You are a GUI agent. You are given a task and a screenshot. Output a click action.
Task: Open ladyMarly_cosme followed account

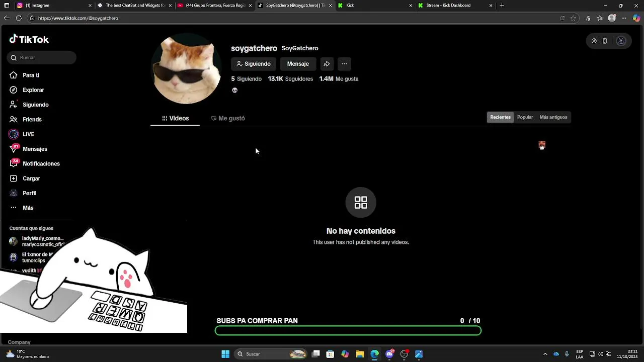pyautogui.click(x=37, y=241)
